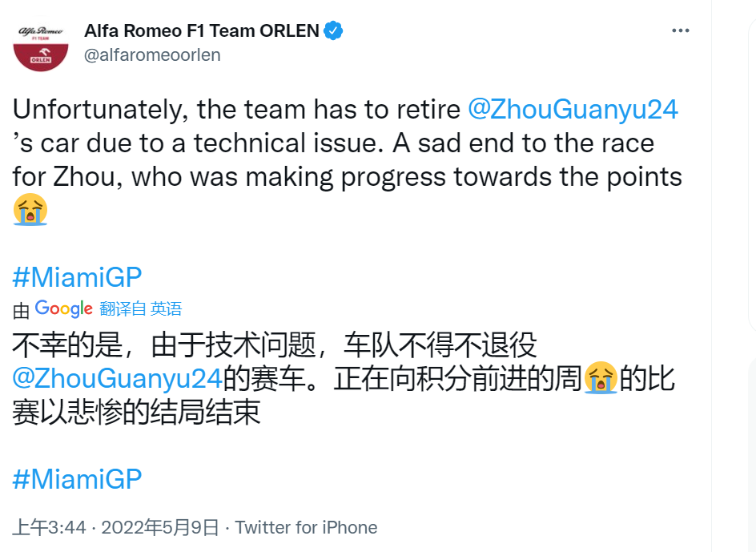This screenshot has width=756, height=552.
Task: Click the Chinese line 赛以悲惨的结局结束
Action: 136,412
